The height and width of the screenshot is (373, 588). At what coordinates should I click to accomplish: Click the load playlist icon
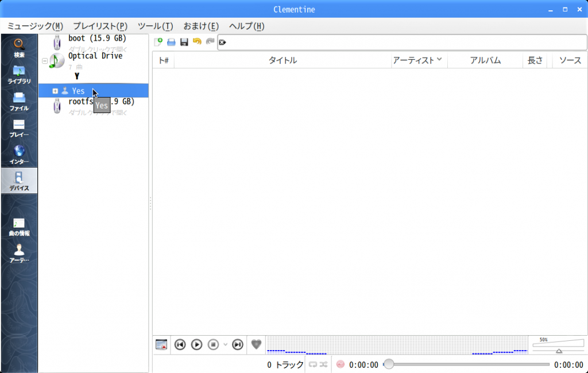click(x=171, y=42)
